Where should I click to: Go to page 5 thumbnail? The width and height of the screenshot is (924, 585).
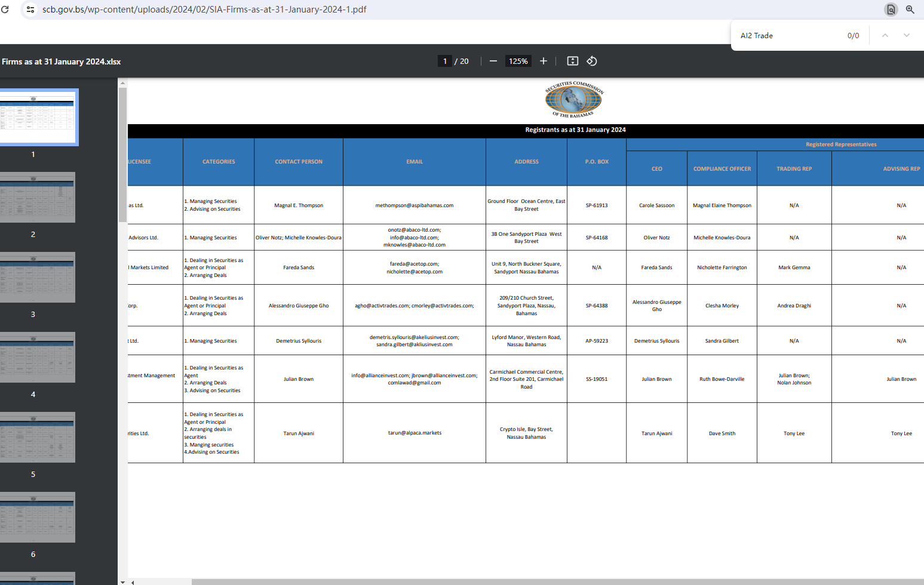pos(38,437)
